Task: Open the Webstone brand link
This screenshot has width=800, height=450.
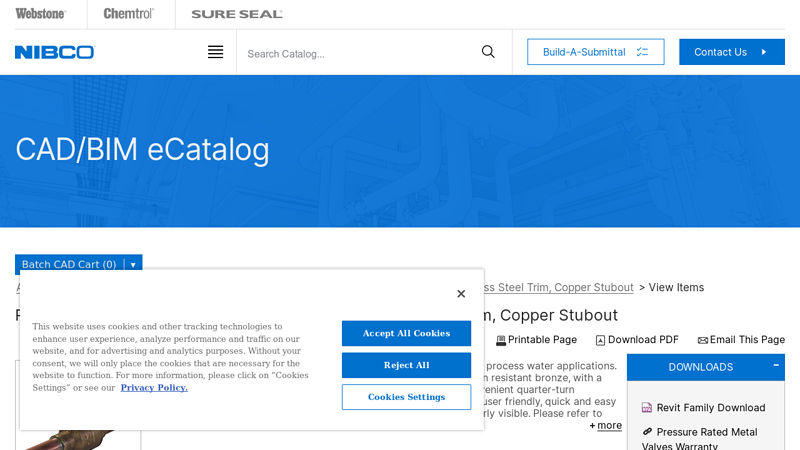Action: [x=40, y=14]
